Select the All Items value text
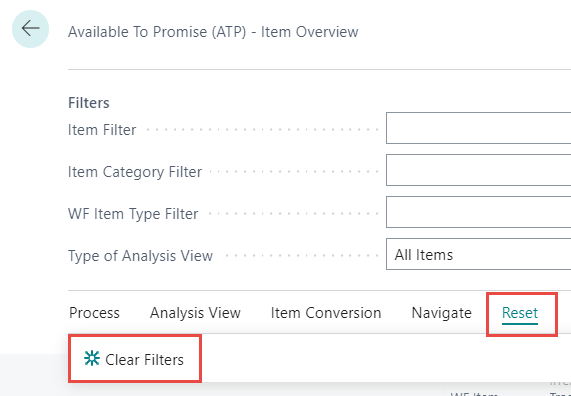Screen dimensions: 571x396 tap(424, 255)
